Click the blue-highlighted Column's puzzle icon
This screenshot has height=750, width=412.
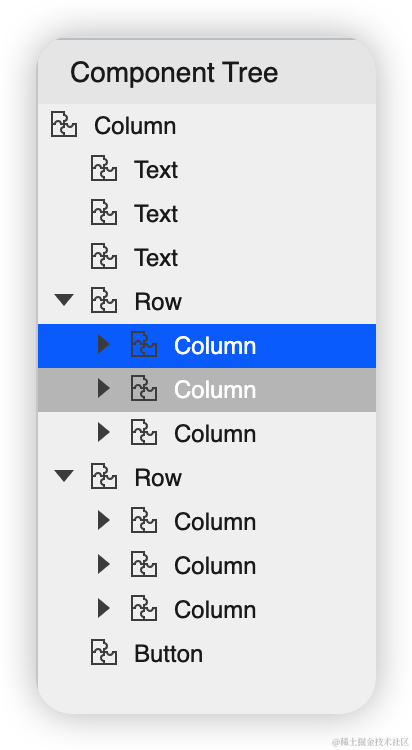144,345
